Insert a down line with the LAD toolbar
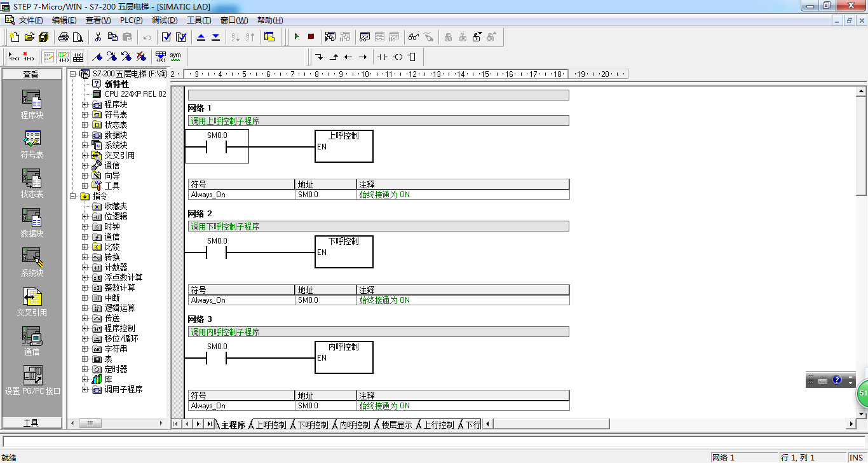The image size is (868, 463). (319, 57)
